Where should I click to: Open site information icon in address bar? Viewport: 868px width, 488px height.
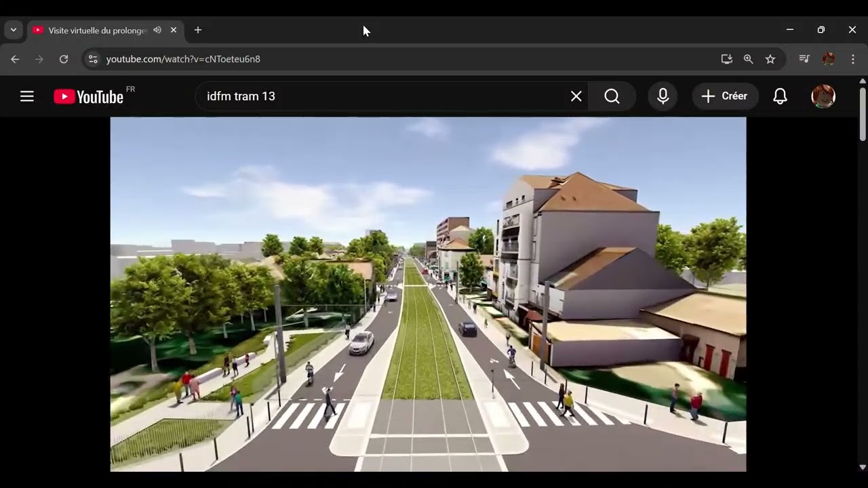94,59
